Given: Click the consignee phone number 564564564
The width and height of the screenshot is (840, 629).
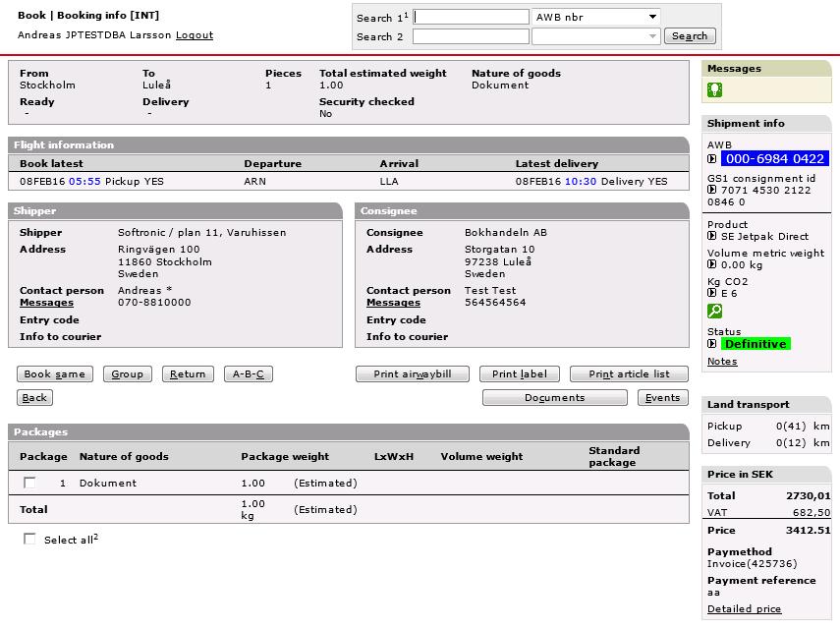Looking at the screenshot, I should [495, 302].
